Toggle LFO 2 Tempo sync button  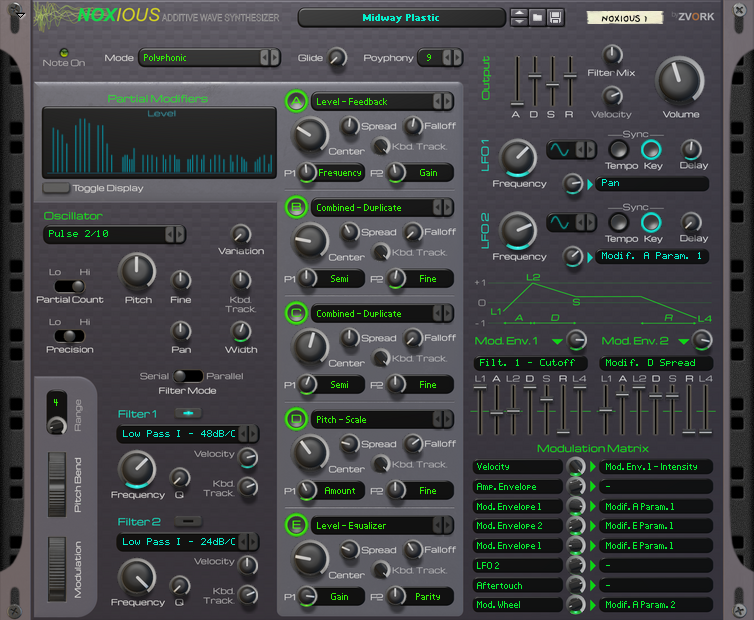[619, 223]
